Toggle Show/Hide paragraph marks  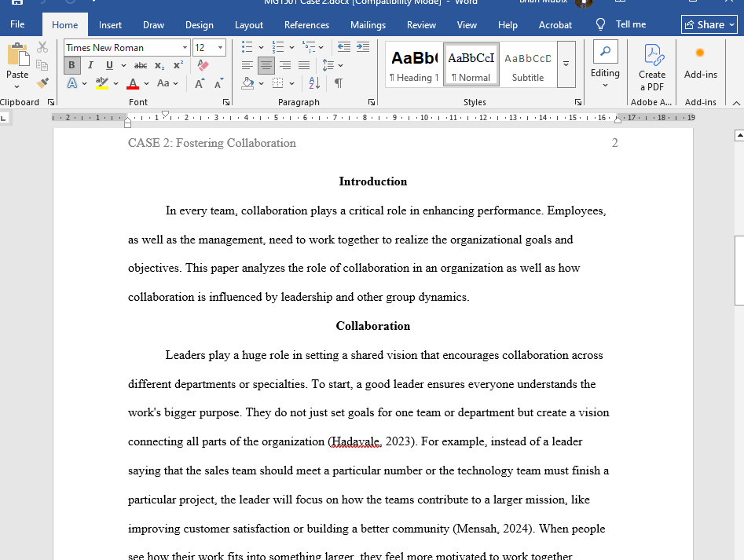[339, 83]
